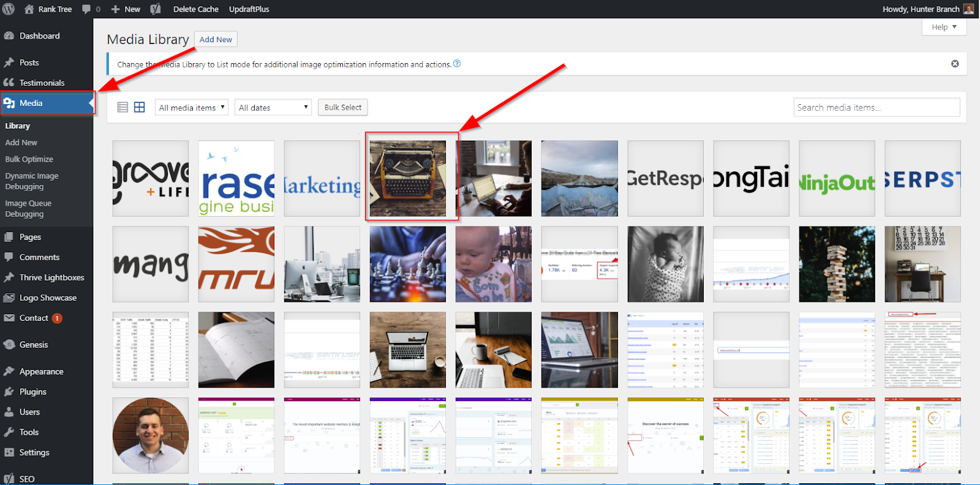Open the Rank Tree site menu
Viewport: 980px width, 485px height.
pyautogui.click(x=48, y=9)
